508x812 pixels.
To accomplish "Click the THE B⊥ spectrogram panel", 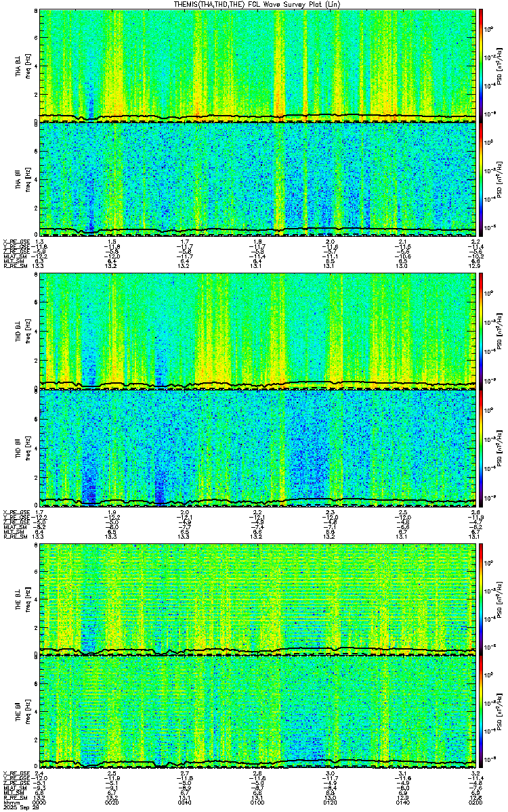I will pos(257,599).
